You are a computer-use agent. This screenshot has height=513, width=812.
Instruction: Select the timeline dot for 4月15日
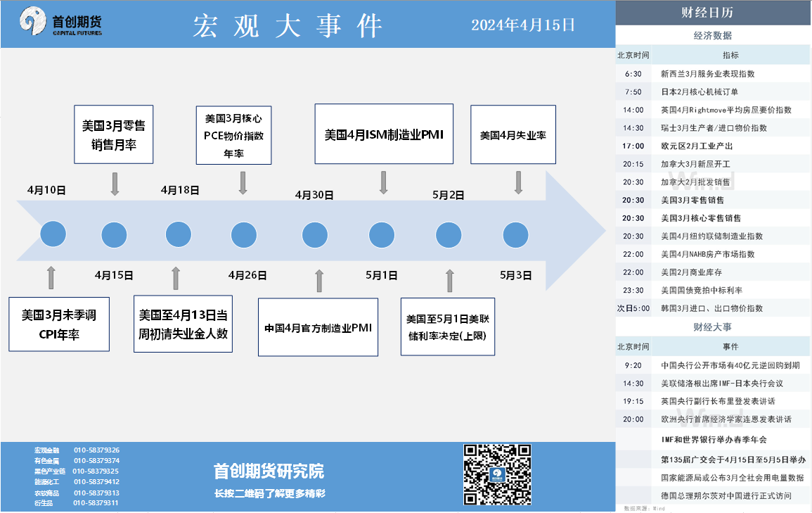115,235
